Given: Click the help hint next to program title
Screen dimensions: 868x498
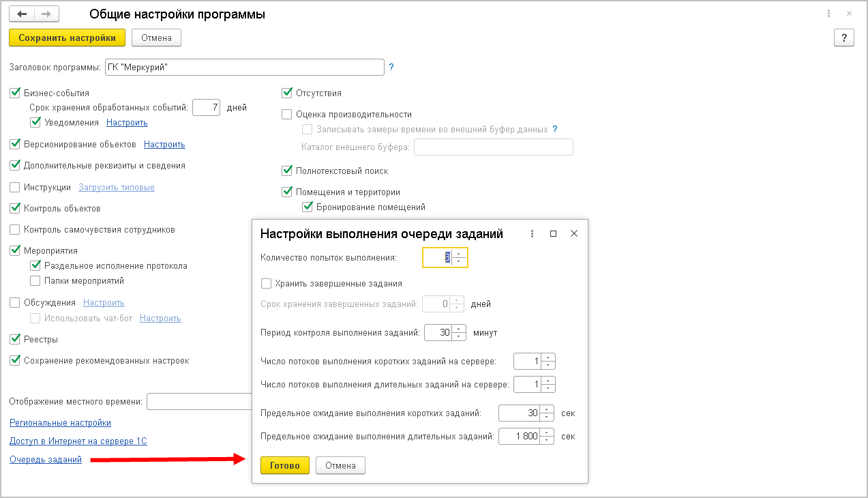Looking at the screenshot, I should coord(391,68).
